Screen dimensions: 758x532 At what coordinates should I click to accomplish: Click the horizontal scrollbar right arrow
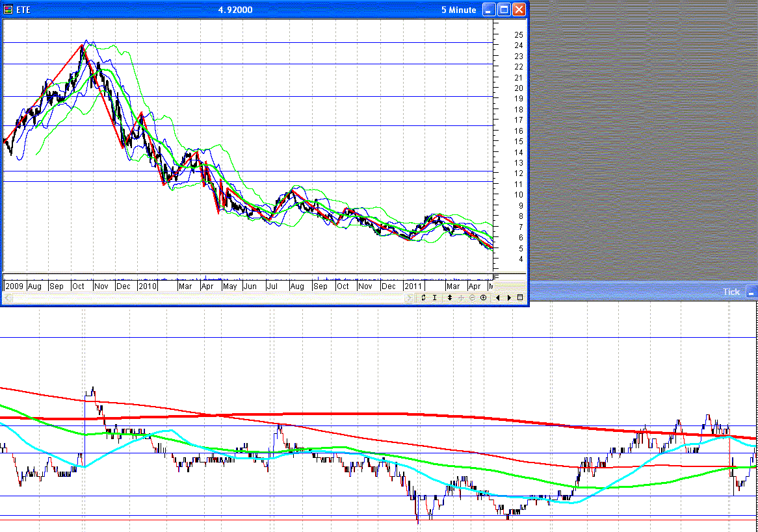coord(409,298)
